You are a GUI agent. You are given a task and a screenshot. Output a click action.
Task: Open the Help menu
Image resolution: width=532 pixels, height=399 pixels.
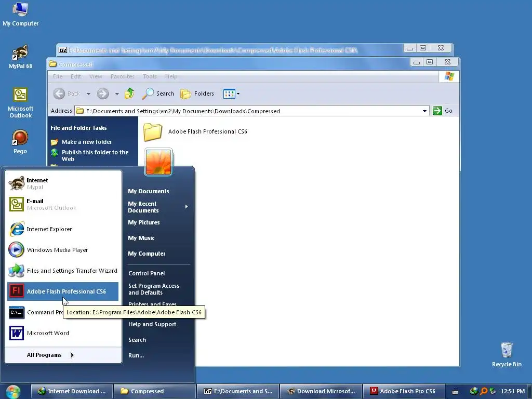click(x=171, y=76)
